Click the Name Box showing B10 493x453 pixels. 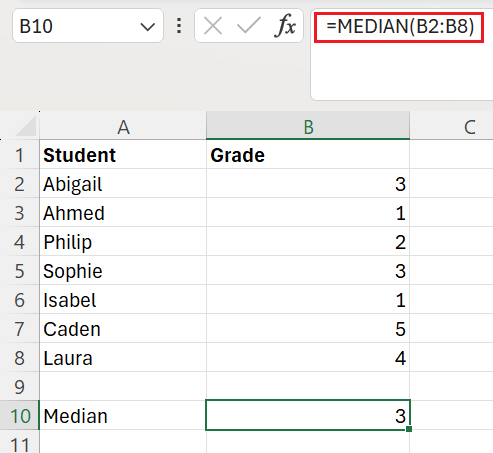pyautogui.click(x=88, y=26)
